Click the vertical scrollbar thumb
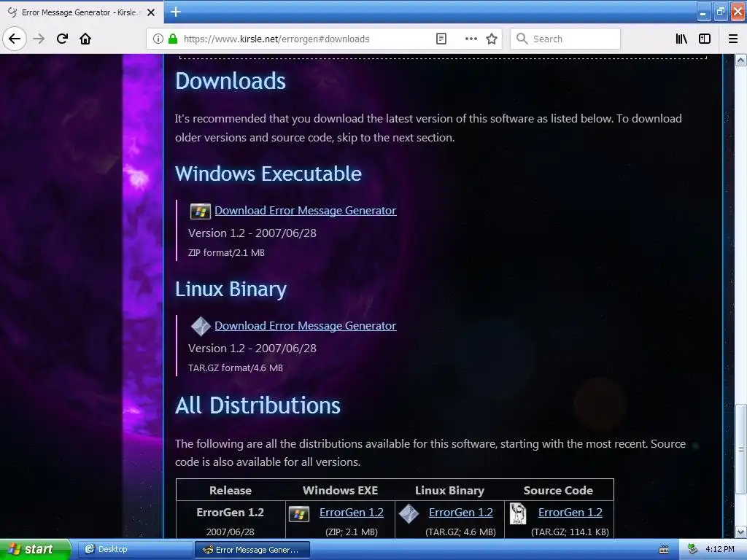Viewport: 747px width, 560px height. pos(741,449)
